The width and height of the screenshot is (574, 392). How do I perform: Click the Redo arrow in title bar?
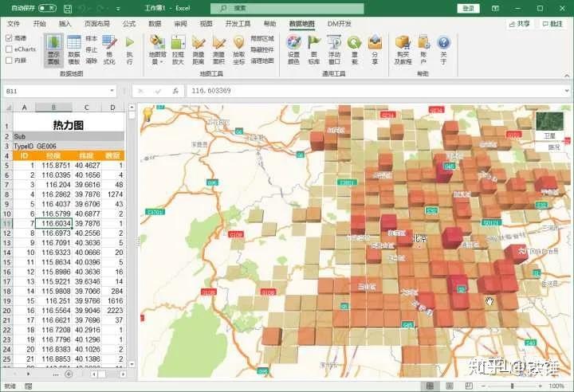click(x=100, y=8)
